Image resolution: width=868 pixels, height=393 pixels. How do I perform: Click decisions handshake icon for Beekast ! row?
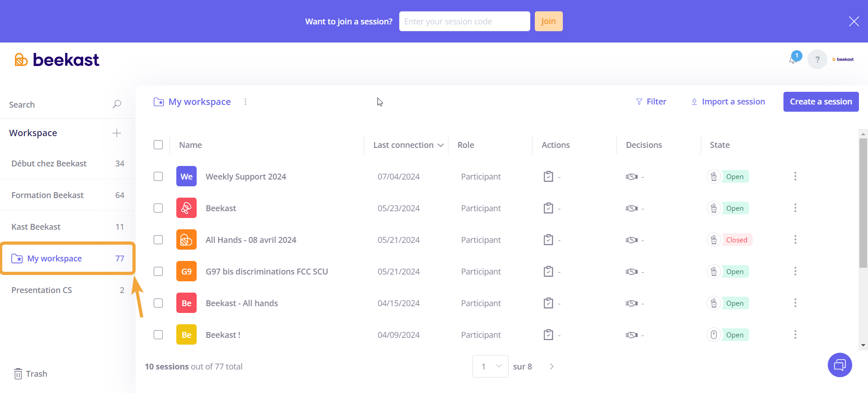tap(632, 335)
